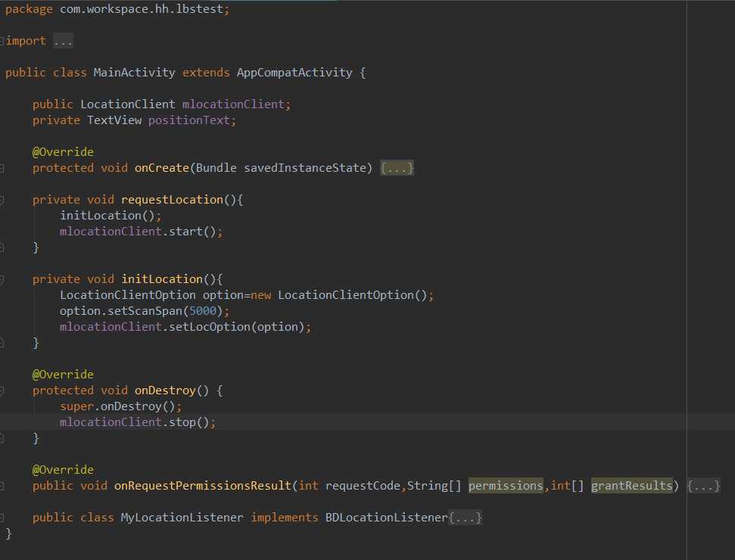Collapse initLocation method via gutter marker

[x=2, y=280]
